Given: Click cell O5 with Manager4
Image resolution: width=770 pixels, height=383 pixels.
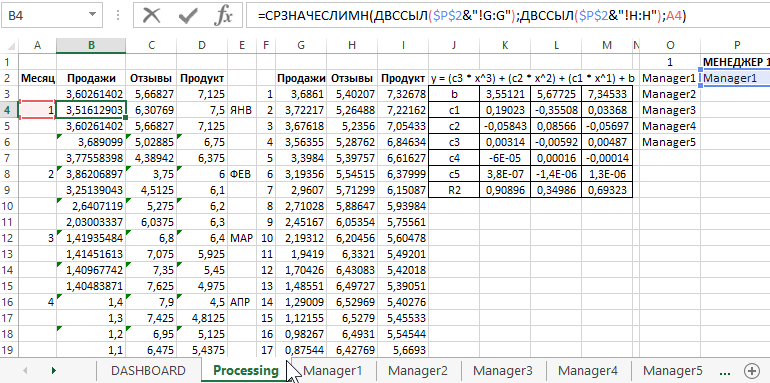Looking at the screenshot, I should pos(670,126).
